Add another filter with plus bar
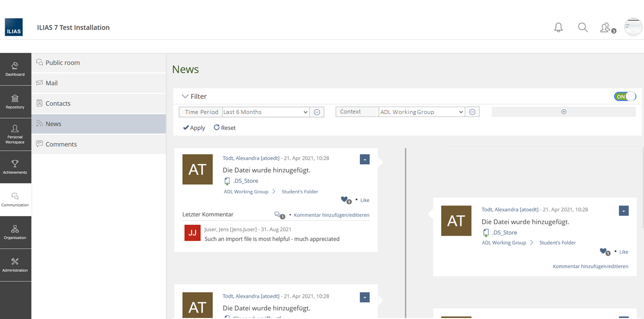644x319 pixels. [563, 112]
